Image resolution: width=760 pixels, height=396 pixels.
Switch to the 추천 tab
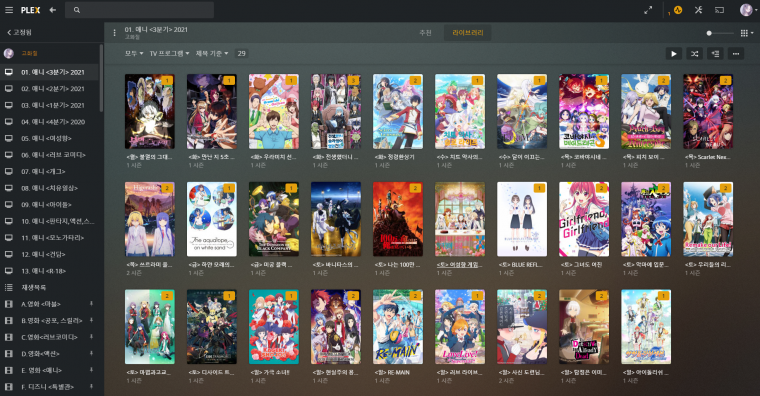click(x=425, y=32)
